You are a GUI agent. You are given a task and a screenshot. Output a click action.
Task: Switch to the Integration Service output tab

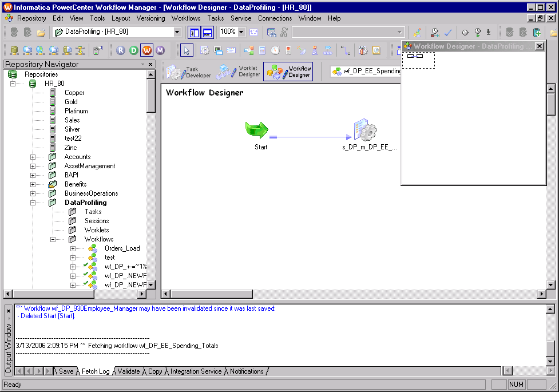[x=196, y=371]
